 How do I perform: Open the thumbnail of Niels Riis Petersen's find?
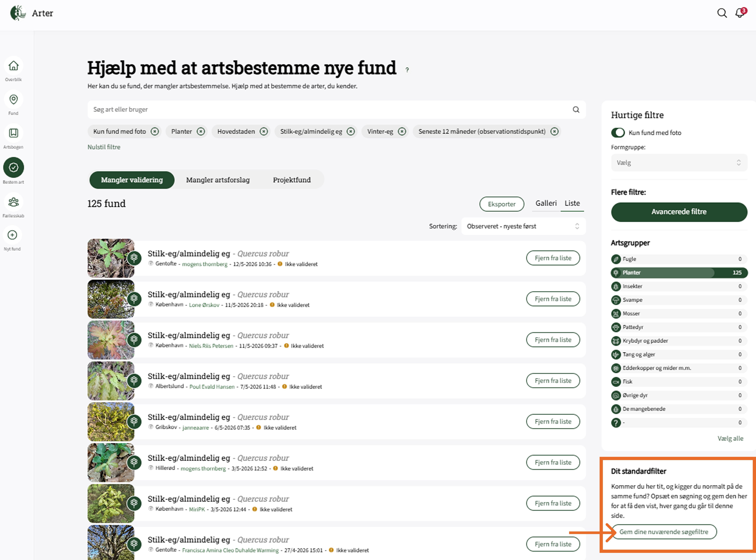[111, 340]
